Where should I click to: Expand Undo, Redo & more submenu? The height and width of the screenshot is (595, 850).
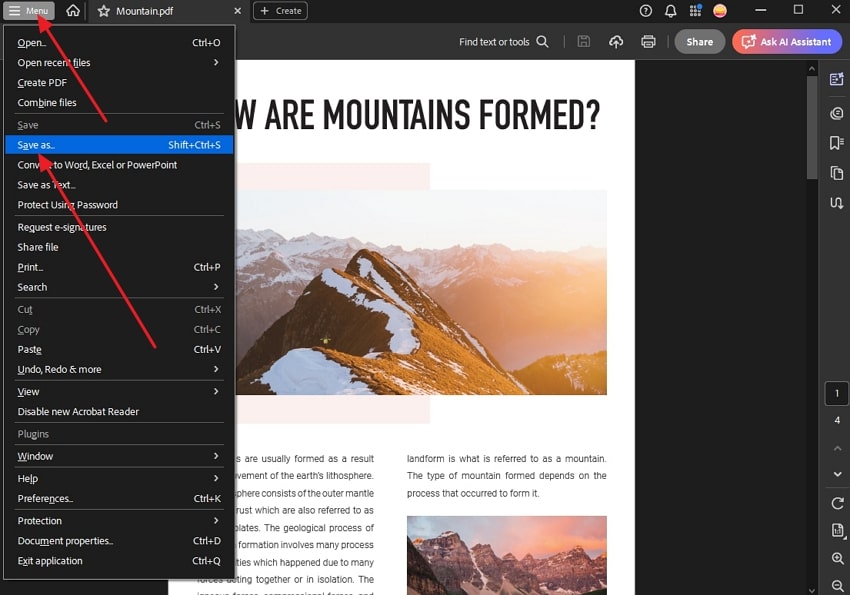tap(119, 370)
